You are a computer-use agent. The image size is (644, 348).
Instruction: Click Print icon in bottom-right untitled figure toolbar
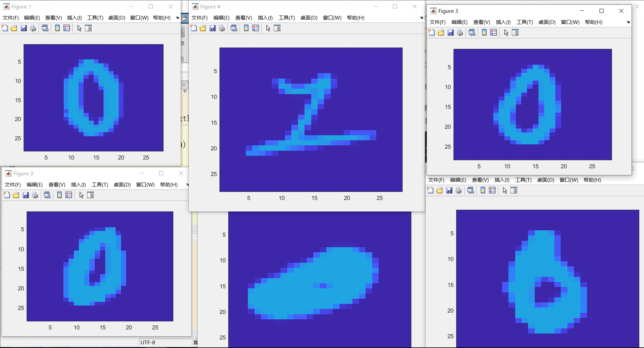[459, 190]
